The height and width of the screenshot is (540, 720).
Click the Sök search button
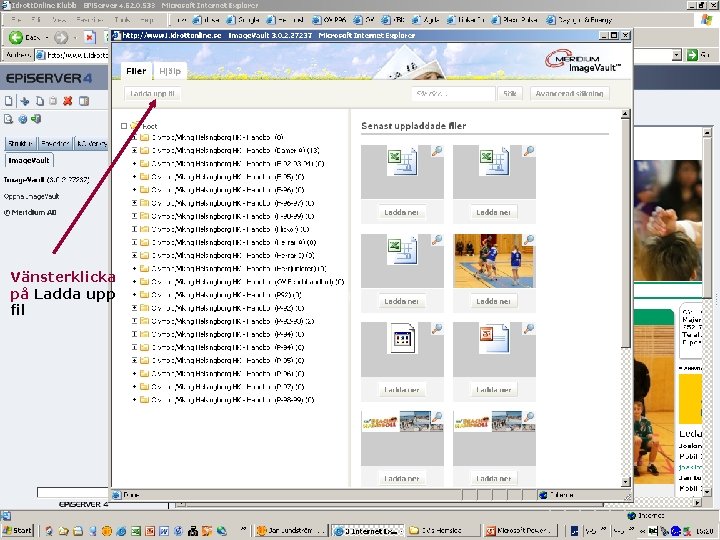click(510, 94)
